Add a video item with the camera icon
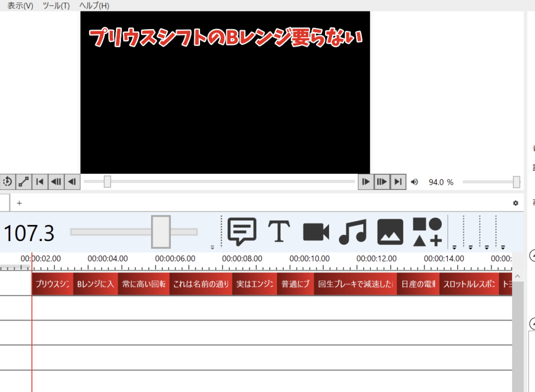This screenshot has width=535, height=392. click(x=316, y=231)
